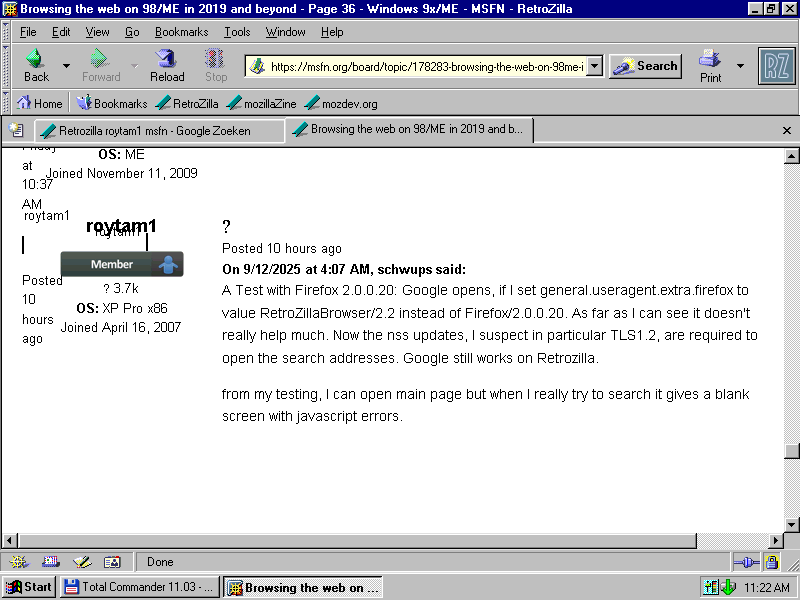
Task: Click the quote header 'schwups said'
Action: click(344, 269)
